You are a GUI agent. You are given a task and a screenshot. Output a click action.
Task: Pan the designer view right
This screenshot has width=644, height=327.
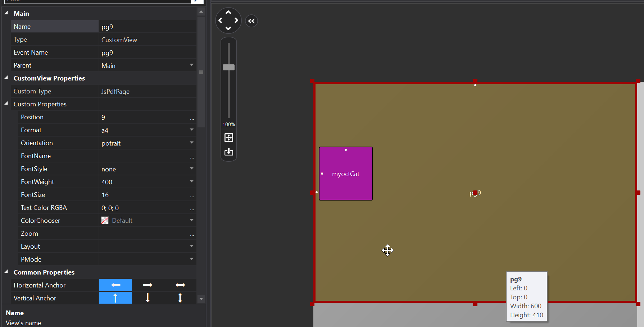click(x=236, y=20)
